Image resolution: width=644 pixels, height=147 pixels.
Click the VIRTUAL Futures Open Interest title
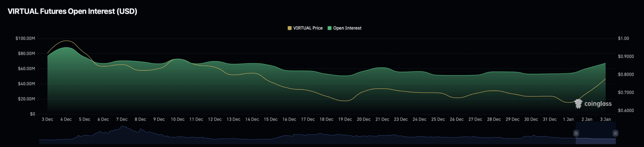point(72,11)
